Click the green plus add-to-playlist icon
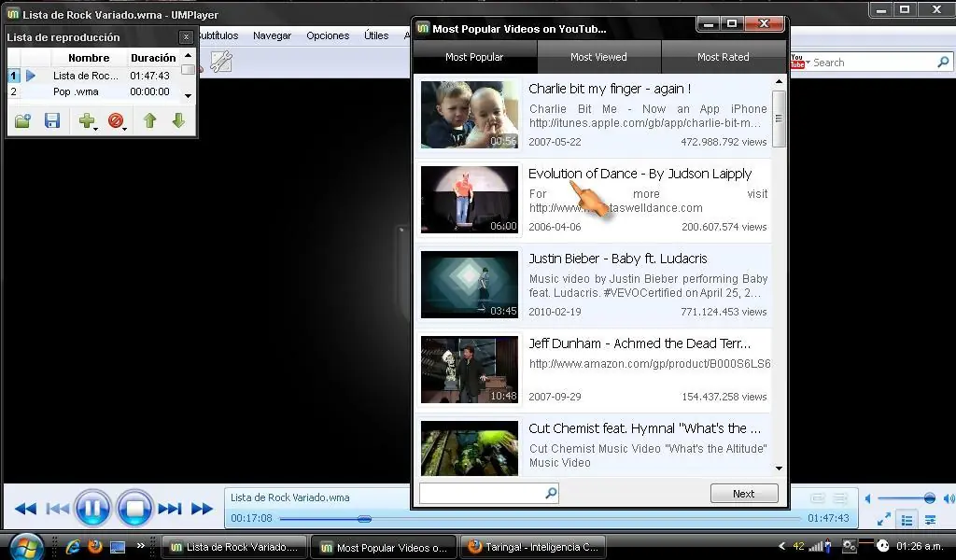Viewport: 956px width, 560px height. click(86, 120)
